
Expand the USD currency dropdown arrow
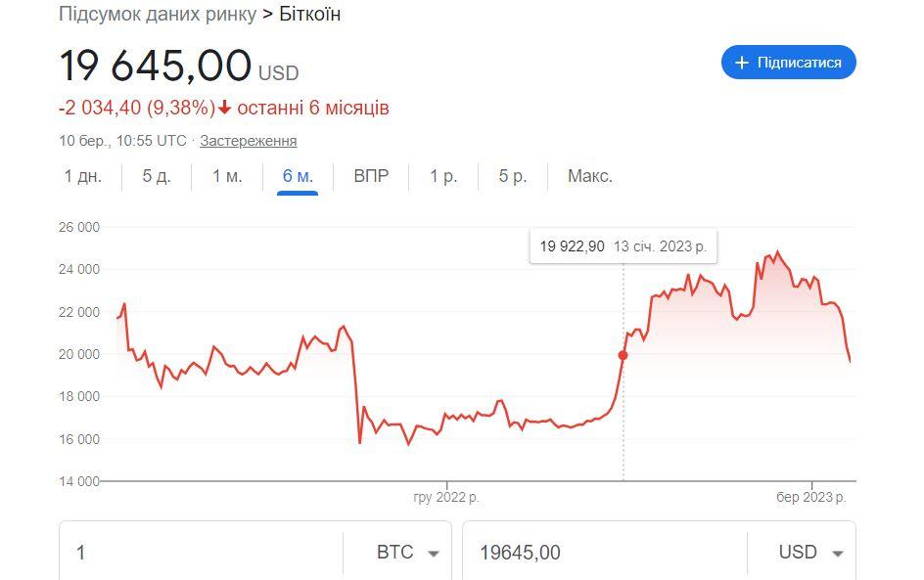click(837, 553)
